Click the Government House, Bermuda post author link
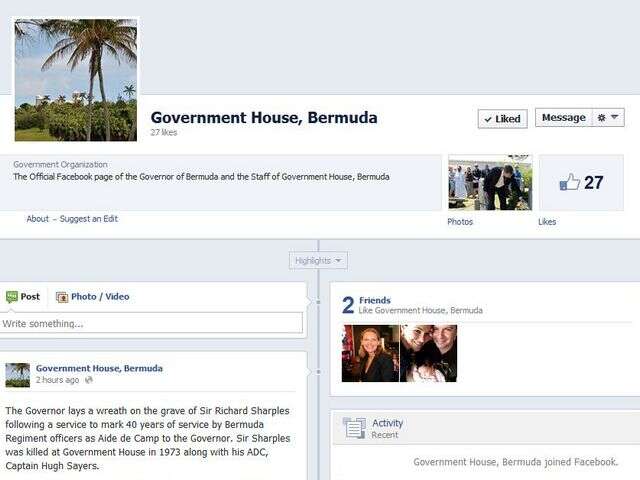This screenshot has height=480, width=640. [99, 368]
